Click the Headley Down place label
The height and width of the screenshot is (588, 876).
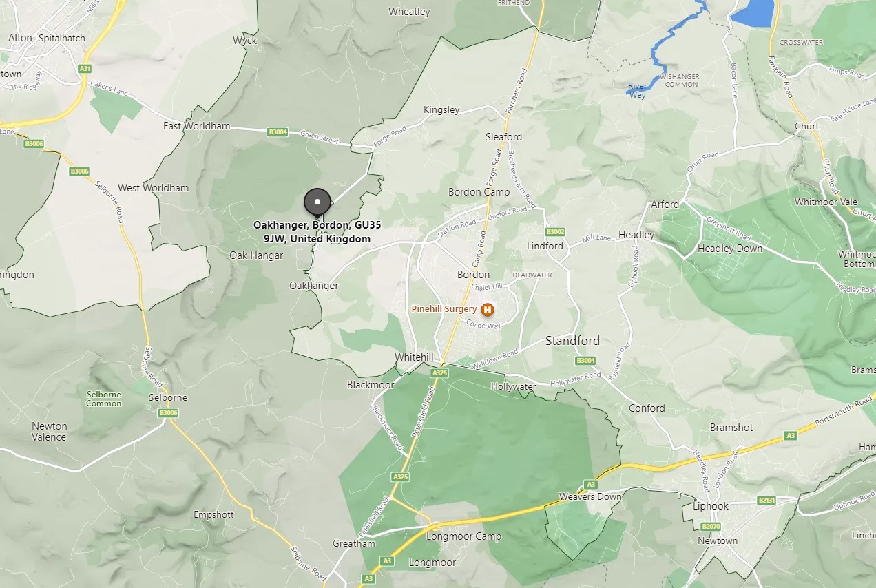[730, 249]
